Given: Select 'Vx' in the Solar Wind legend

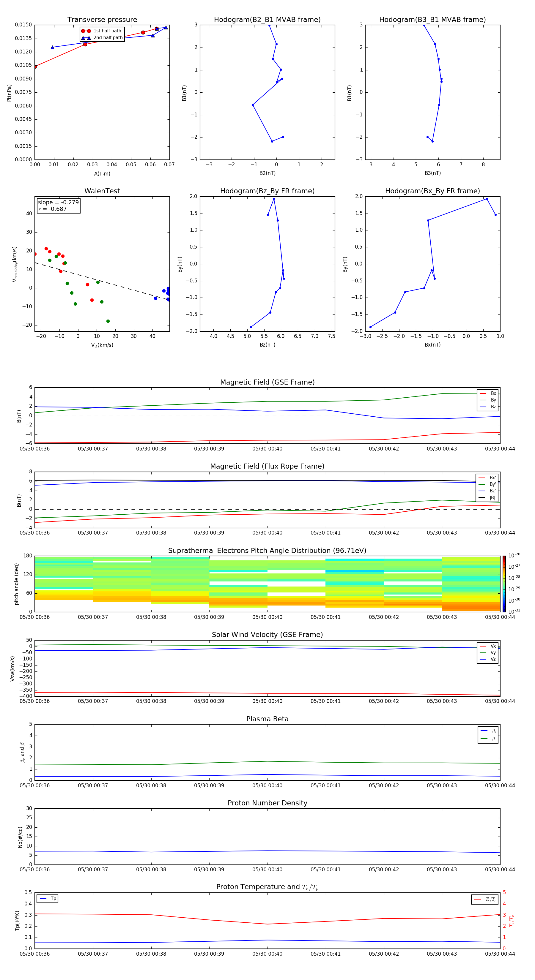Looking at the screenshot, I should point(488,646).
